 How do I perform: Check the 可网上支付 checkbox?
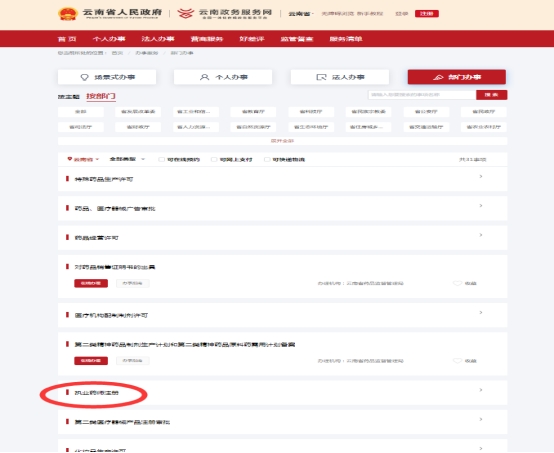(214, 159)
